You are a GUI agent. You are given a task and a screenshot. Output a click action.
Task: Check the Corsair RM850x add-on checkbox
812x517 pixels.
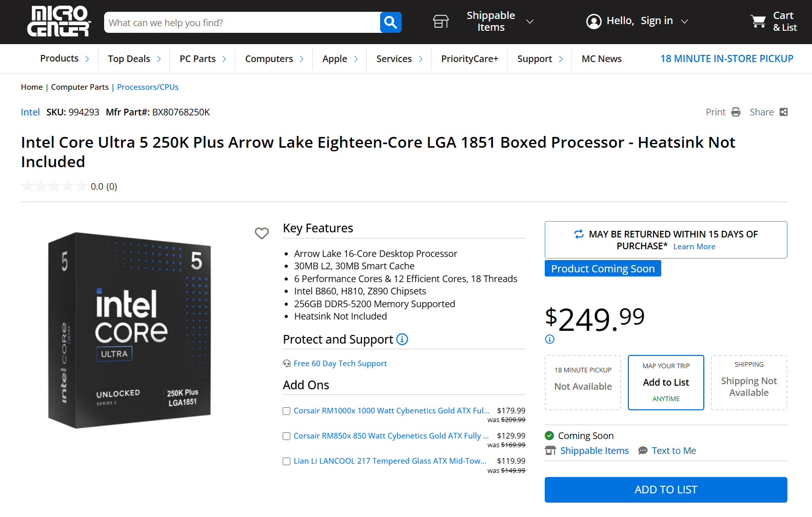pos(287,436)
